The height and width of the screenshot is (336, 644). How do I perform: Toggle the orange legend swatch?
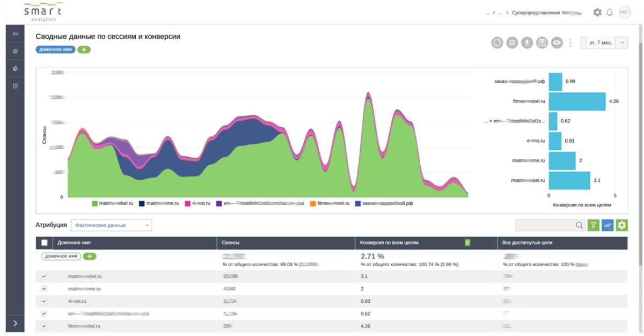point(313,204)
